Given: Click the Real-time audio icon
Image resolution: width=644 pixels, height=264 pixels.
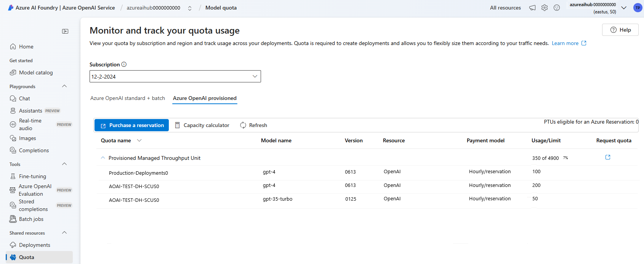Looking at the screenshot, I should (x=13, y=124).
